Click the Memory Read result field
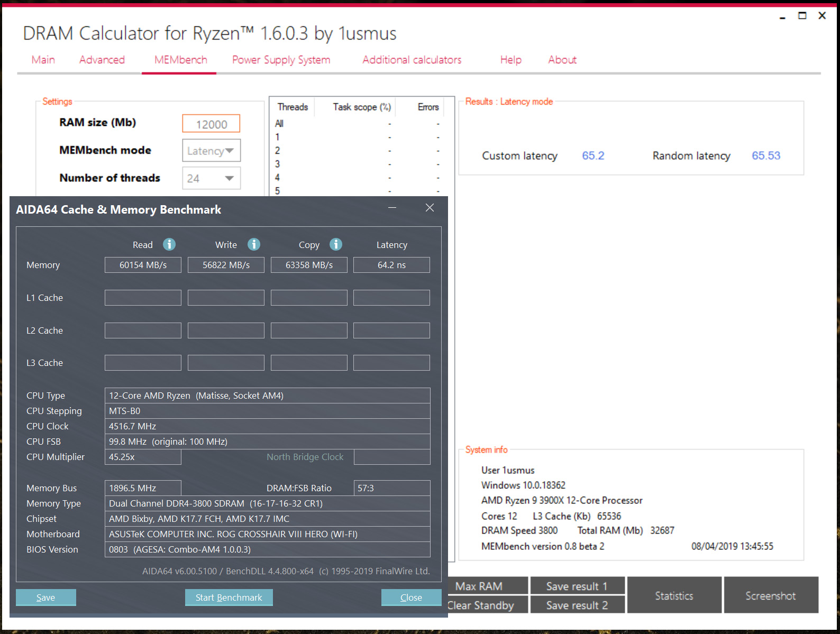 click(x=143, y=265)
